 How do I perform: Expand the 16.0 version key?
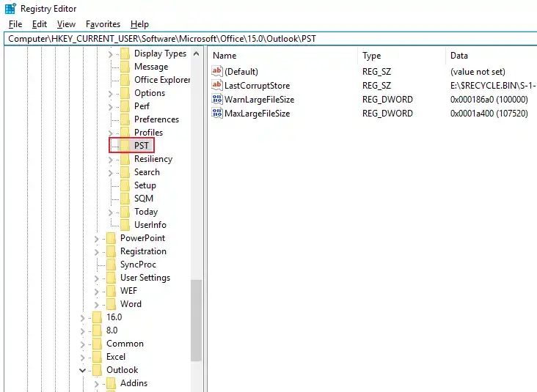[x=83, y=317]
